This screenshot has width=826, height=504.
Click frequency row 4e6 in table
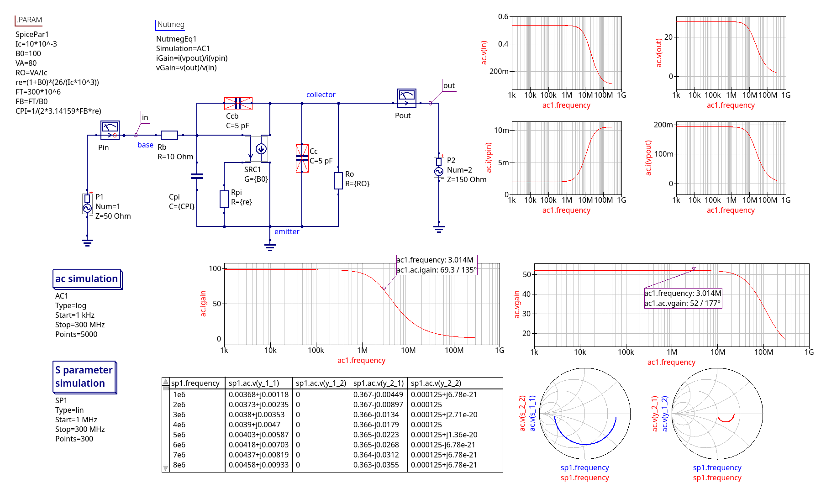[179, 425]
